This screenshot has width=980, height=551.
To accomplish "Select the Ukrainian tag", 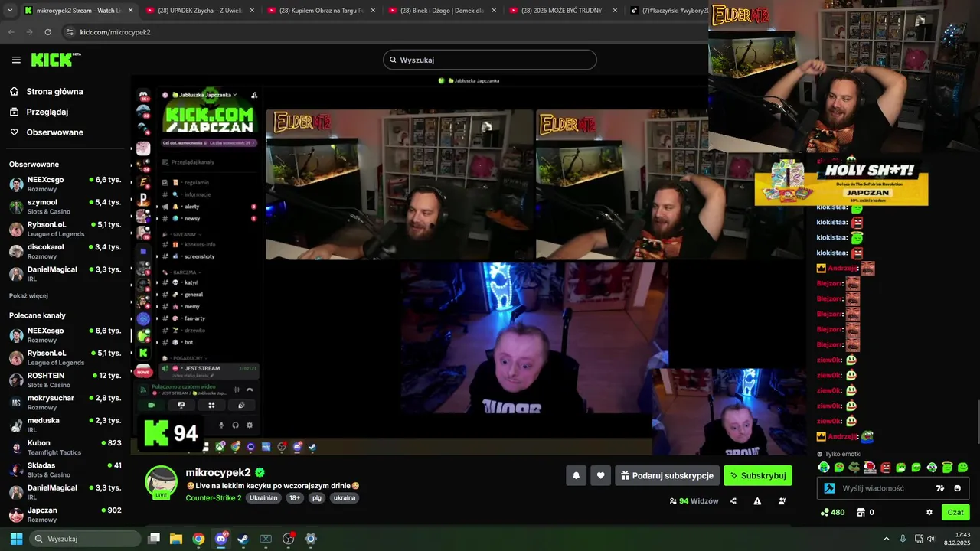I will (x=264, y=497).
